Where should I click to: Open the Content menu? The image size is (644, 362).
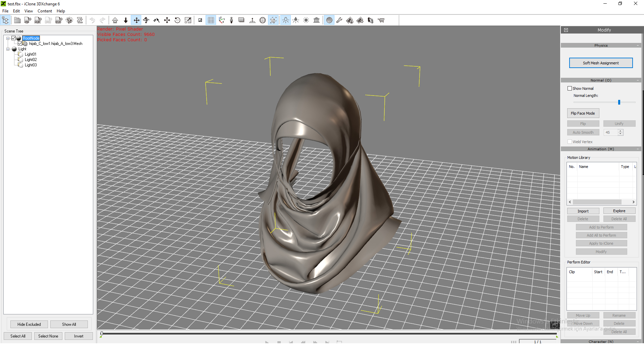point(45,11)
